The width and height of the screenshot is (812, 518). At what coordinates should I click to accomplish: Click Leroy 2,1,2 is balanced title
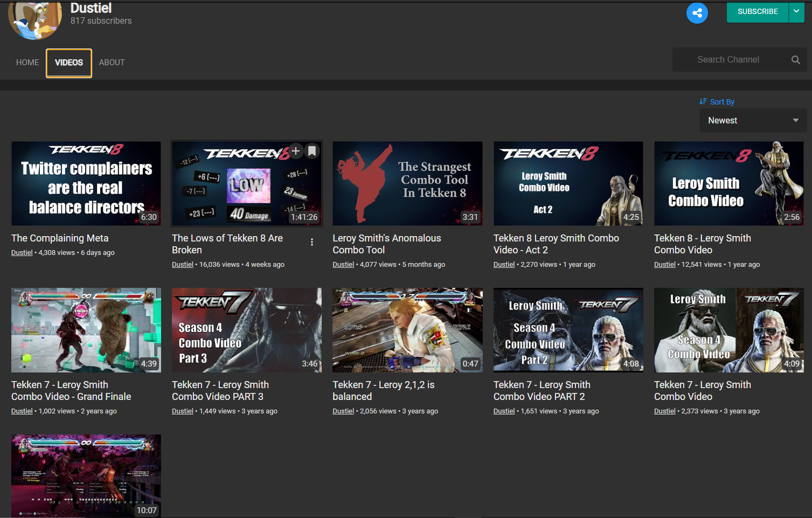pos(383,391)
